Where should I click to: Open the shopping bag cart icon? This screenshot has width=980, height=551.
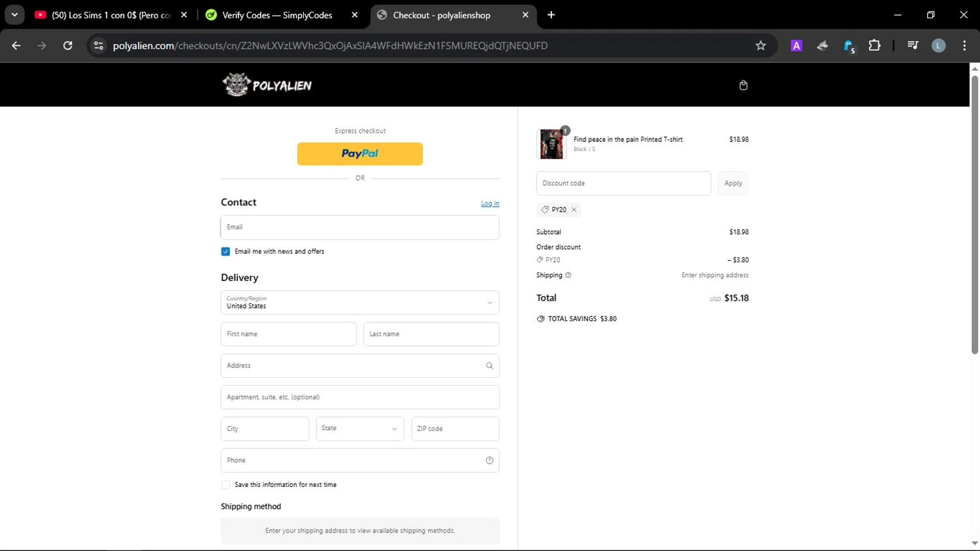click(743, 85)
